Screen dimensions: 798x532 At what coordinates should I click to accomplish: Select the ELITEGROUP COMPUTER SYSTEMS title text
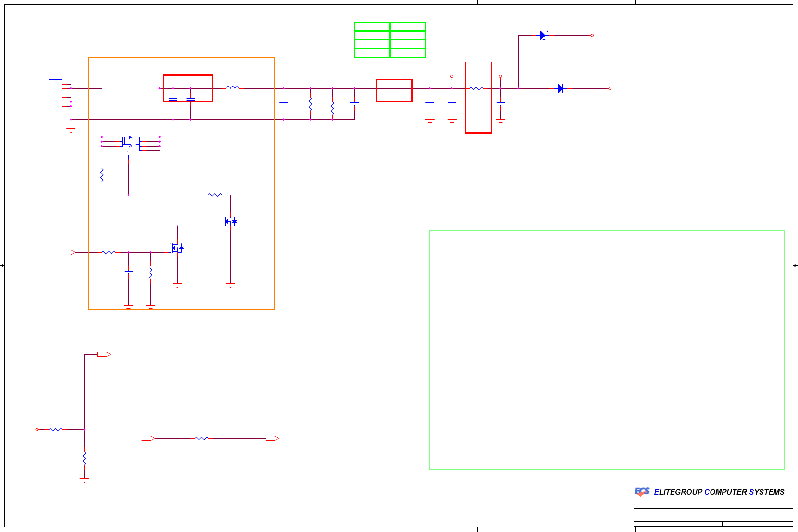[719, 492]
